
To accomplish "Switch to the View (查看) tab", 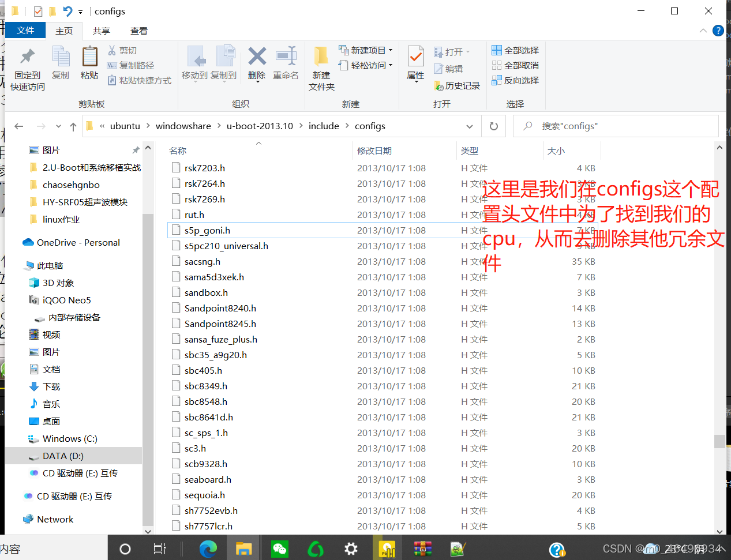I will tap(139, 31).
